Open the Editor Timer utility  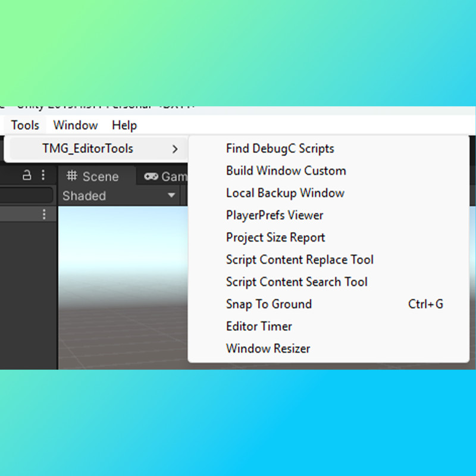(259, 326)
